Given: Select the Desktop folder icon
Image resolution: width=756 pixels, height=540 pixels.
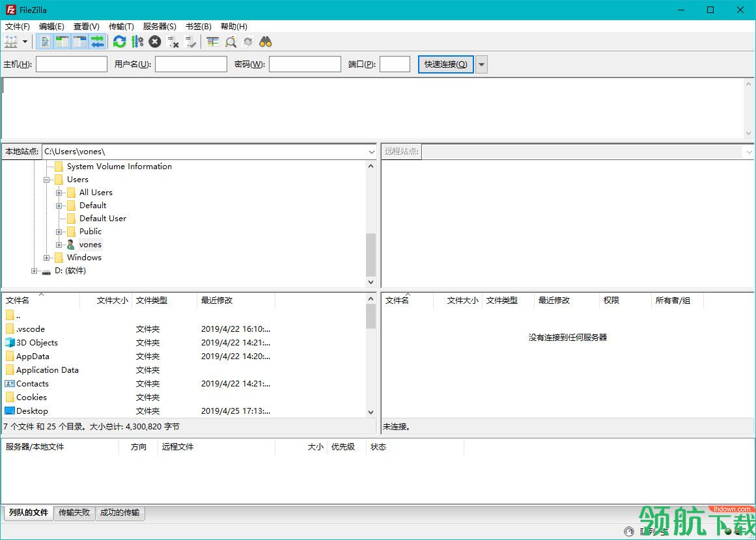Looking at the screenshot, I should point(10,411).
